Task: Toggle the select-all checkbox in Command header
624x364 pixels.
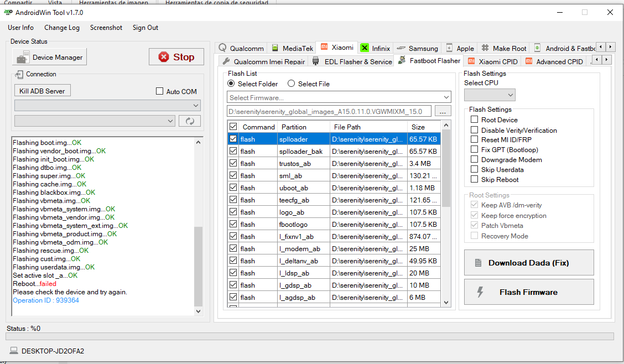Action: tap(233, 127)
